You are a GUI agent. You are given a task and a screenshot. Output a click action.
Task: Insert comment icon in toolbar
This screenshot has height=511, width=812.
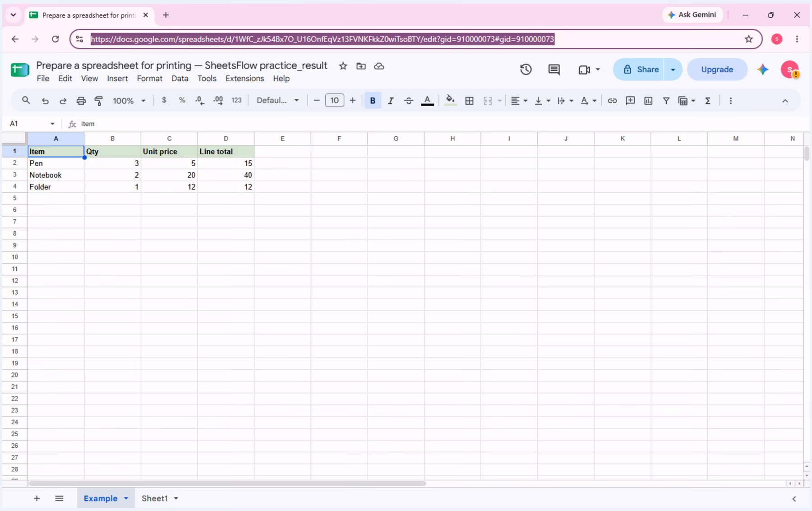(630, 101)
